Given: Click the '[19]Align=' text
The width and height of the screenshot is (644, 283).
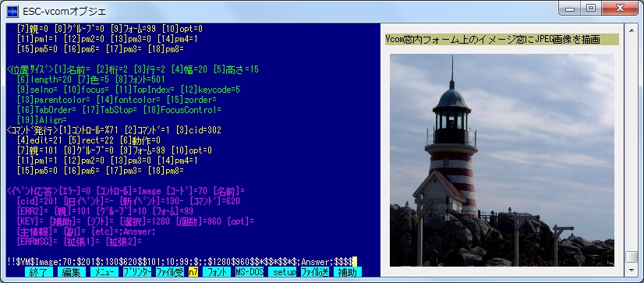Looking at the screenshot, I should pos(42,120).
